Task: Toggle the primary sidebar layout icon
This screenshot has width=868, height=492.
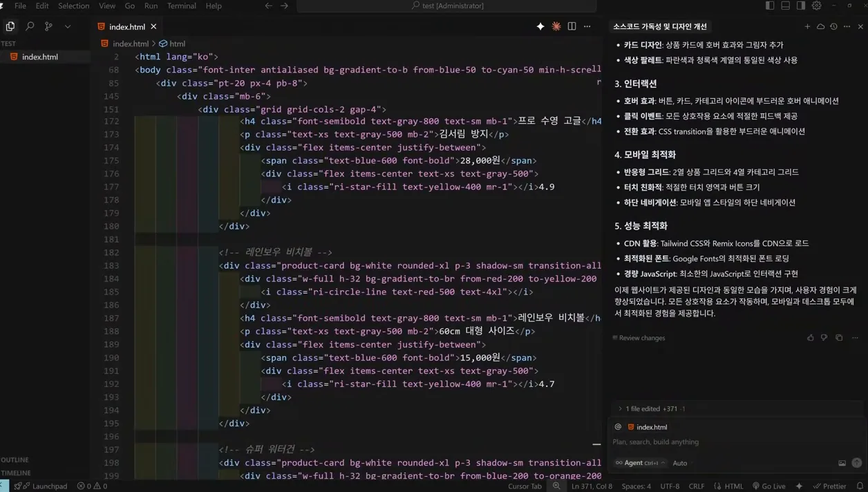Action: tap(770, 6)
